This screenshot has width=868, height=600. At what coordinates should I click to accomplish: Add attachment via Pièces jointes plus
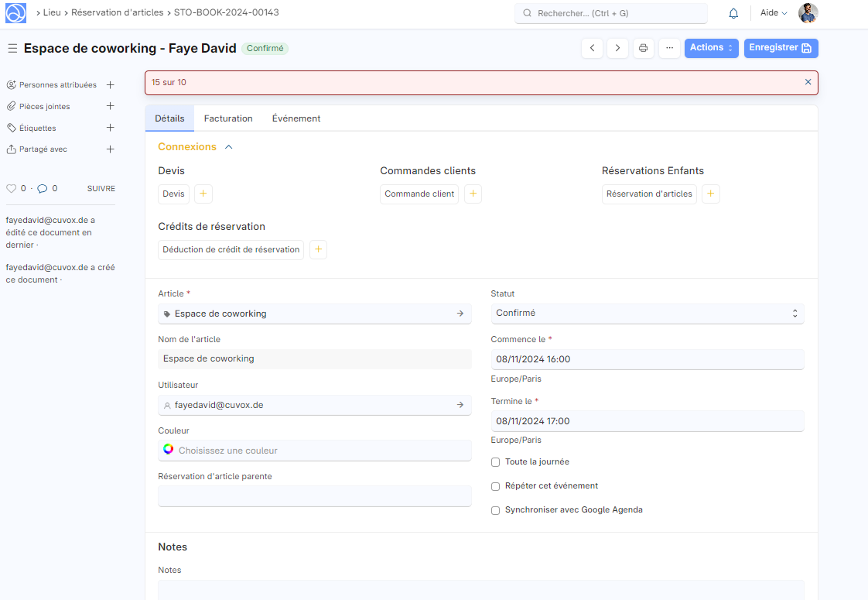coord(110,106)
